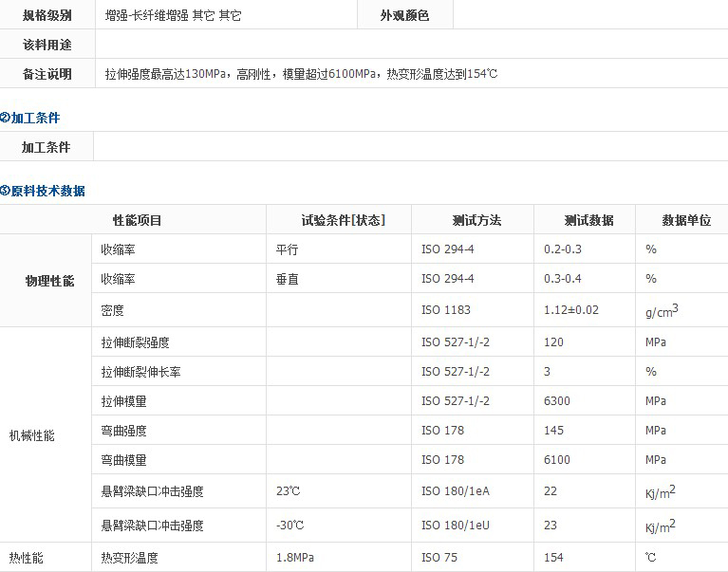Click the 测试数据 column header
728x572 pixels.
[588, 220]
